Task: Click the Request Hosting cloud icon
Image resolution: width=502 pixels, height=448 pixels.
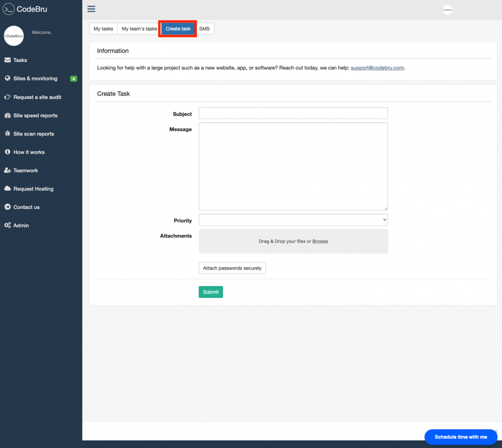Action: [x=8, y=189]
